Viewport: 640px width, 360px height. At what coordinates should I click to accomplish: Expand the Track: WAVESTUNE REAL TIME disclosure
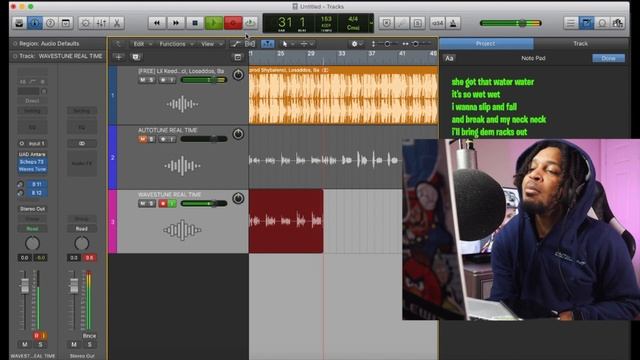[x=15, y=56]
